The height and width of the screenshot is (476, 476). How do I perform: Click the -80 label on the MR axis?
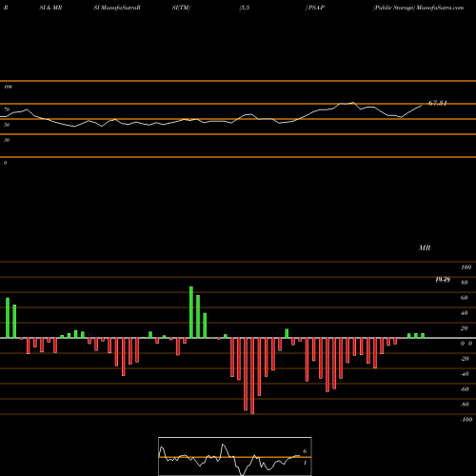[465, 405]
